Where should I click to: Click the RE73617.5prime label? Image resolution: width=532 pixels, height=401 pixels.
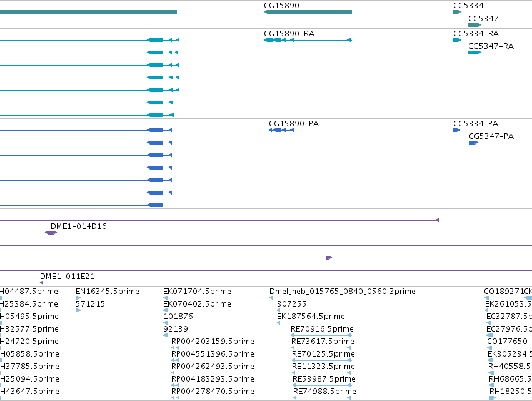tap(323, 342)
